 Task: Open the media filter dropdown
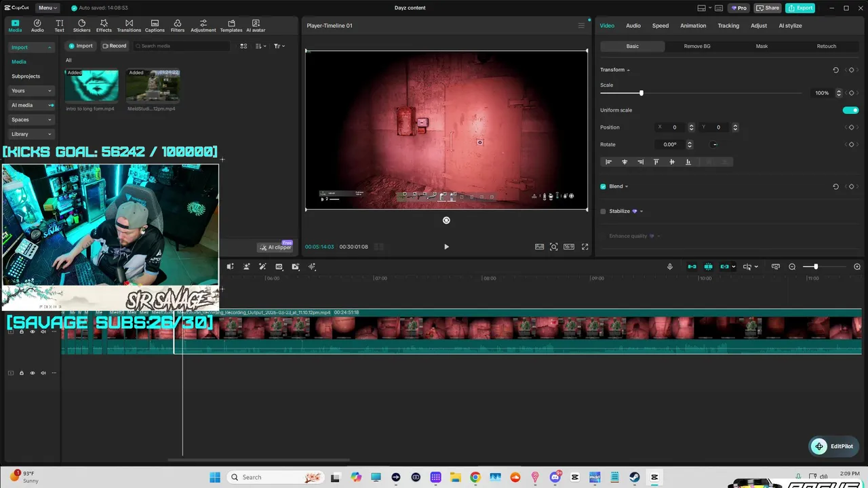pos(279,46)
